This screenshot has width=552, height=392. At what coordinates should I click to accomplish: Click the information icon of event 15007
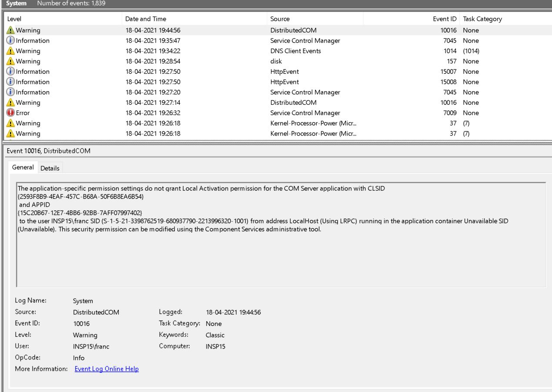(x=10, y=72)
